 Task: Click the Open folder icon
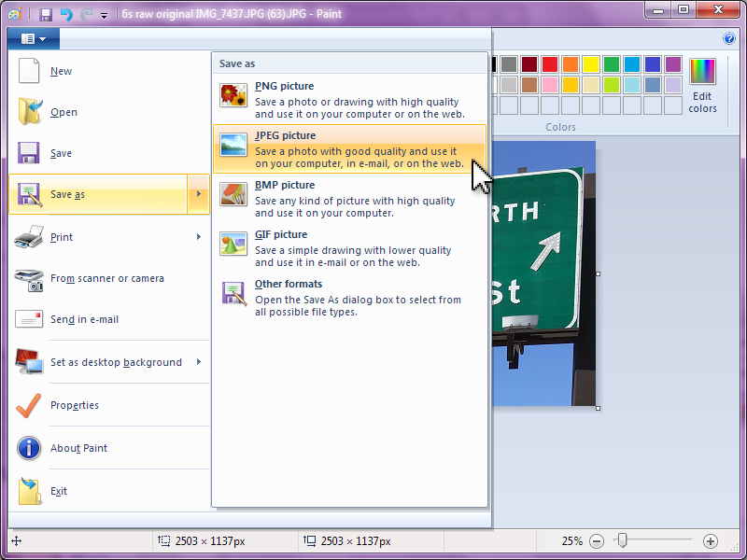click(30, 111)
